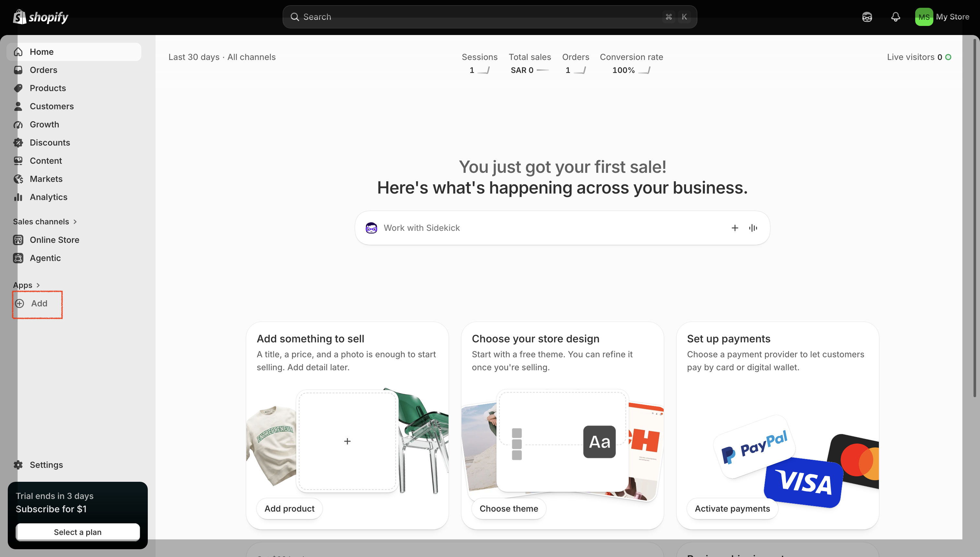Go to Home in the sidebar
This screenshot has height=557, width=980.
point(74,52)
